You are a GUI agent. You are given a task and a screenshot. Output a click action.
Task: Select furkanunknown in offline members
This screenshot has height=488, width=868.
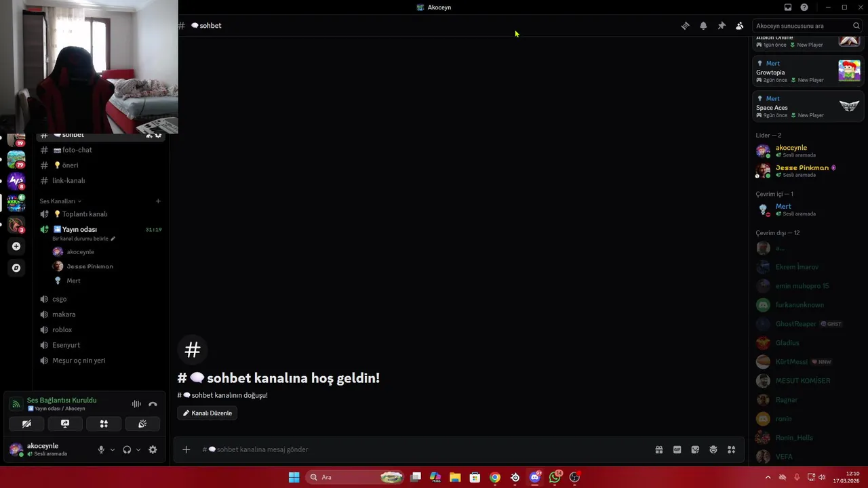pos(808,305)
